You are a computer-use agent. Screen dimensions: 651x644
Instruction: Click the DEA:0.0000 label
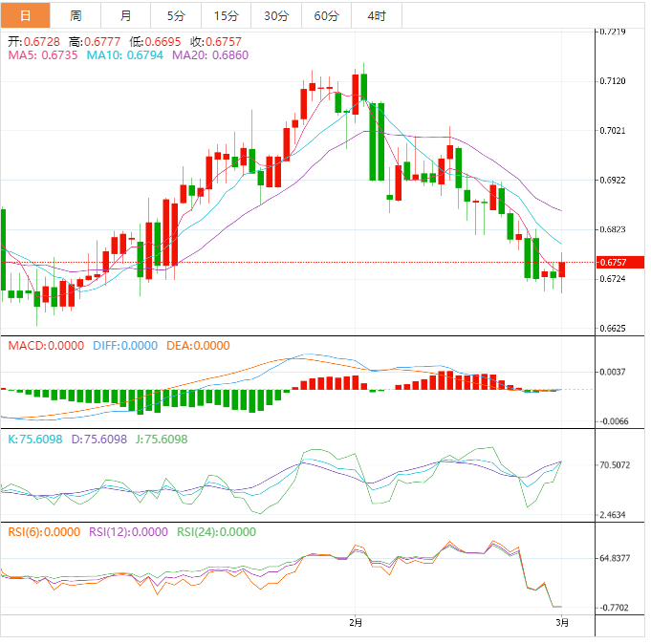click(198, 346)
